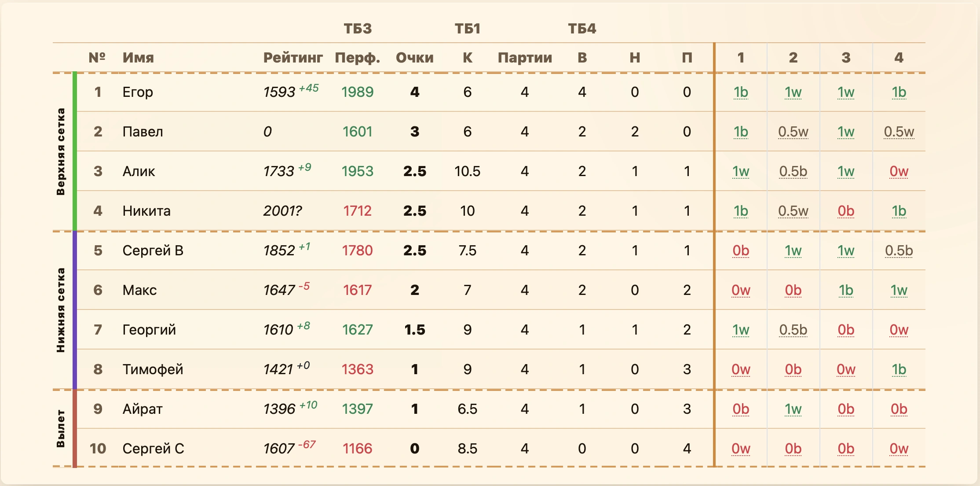This screenshot has width=980, height=486.
Task: Sort table by Перф. column header
Action: coord(358,58)
